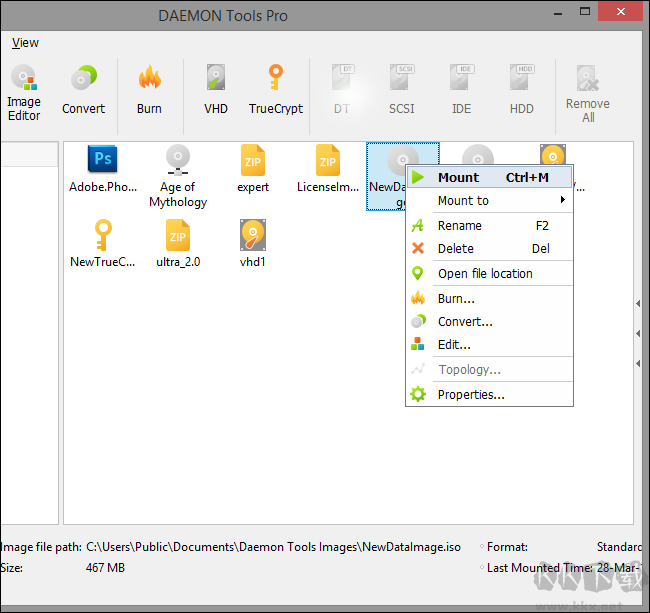Select the VHD toolbar icon

coord(216,91)
